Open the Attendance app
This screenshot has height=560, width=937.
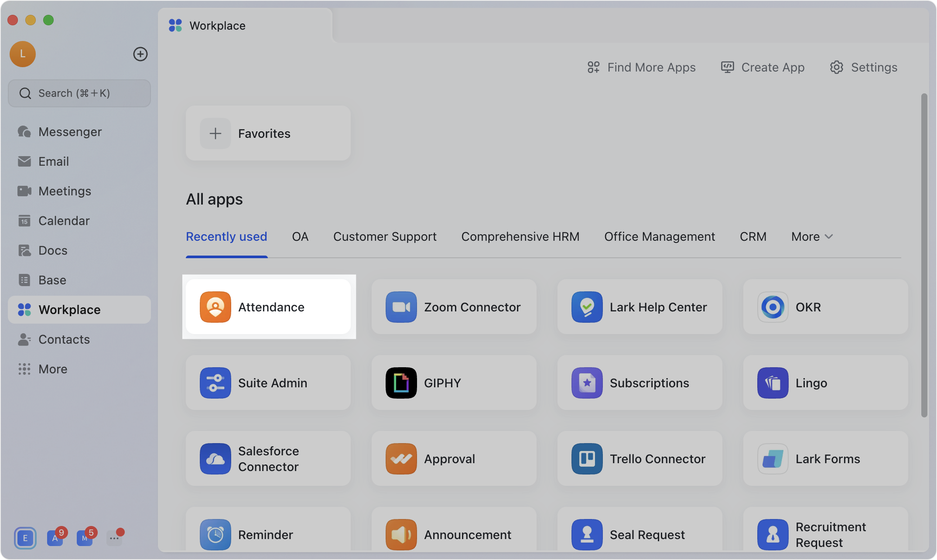click(269, 307)
